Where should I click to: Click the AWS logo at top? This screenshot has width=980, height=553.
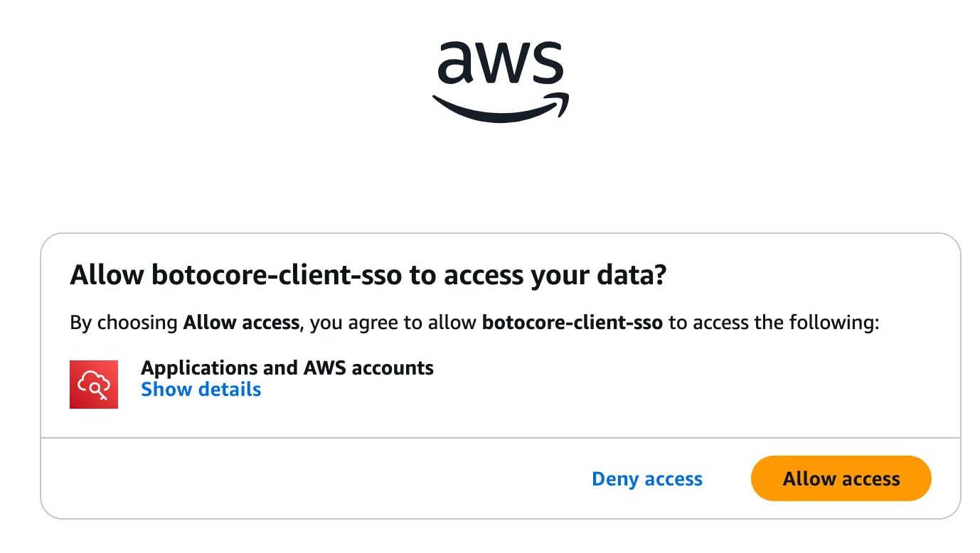pos(500,80)
